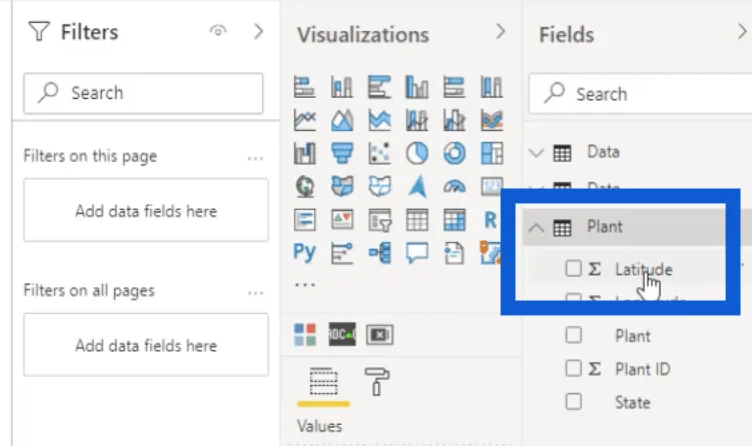Tick the Plant field checkbox
Screen dimensions: 752x446
[574, 335]
